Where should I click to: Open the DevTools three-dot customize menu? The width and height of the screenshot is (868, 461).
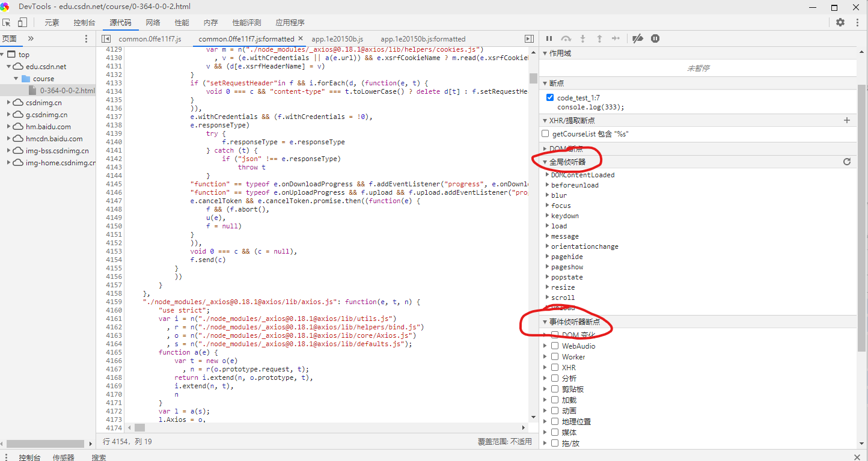click(x=857, y=22)
